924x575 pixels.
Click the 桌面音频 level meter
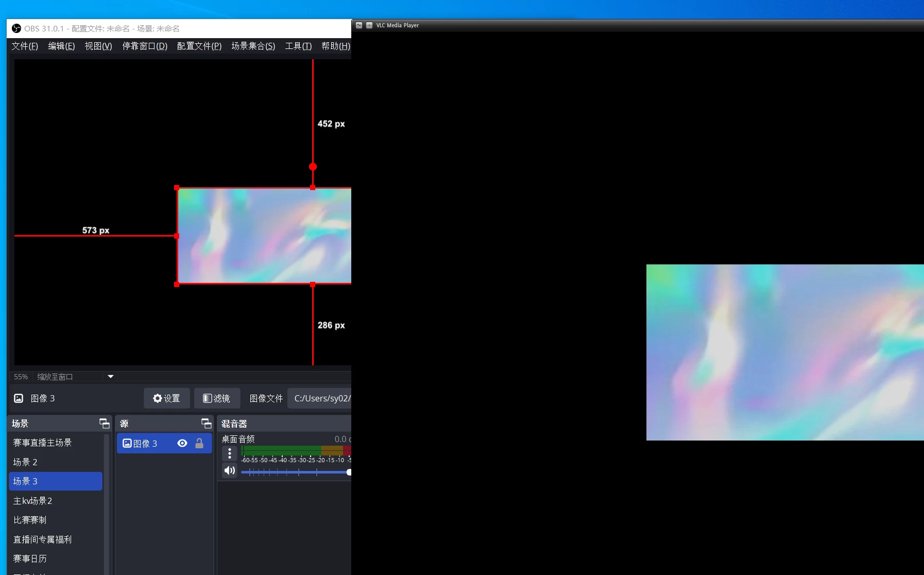(296, 450)
